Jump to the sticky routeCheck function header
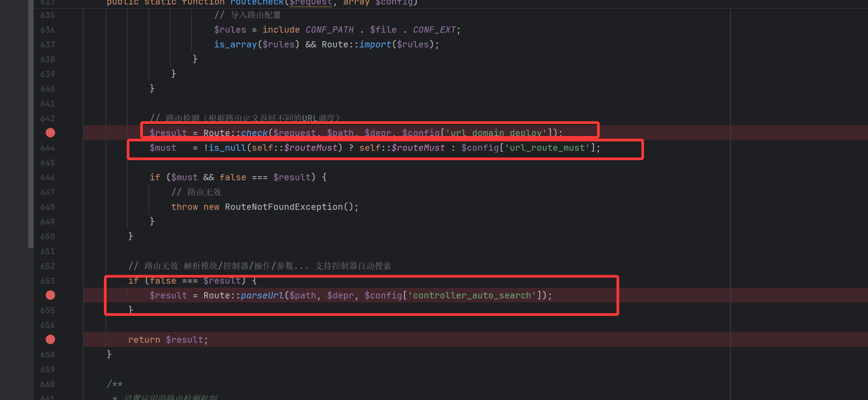 click(257, 3)
